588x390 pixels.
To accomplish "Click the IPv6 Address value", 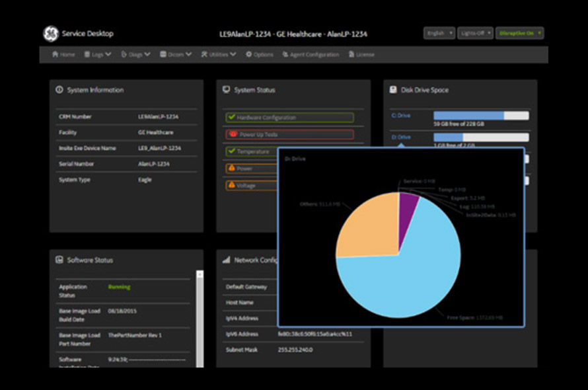I will pos(315,334).
